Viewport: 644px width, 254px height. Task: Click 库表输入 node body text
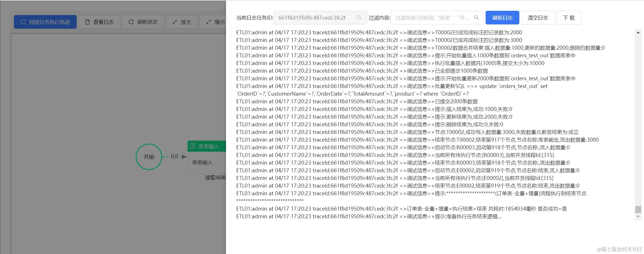(202, 163)
